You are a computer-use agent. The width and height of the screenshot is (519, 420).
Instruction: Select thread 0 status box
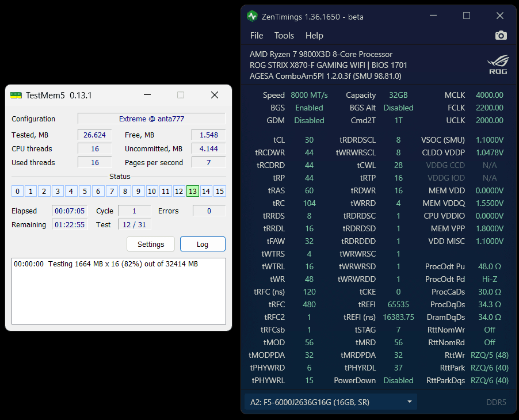tap(17, 191)
